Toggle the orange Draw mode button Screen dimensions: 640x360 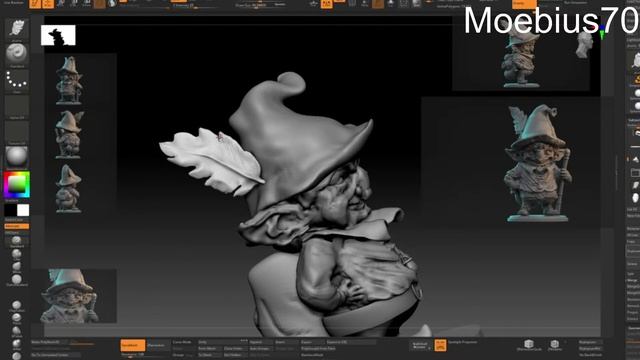coord(48,4)
